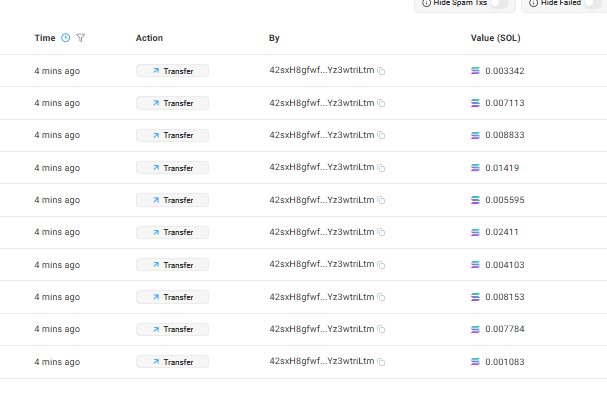Screen dimensions: 607x400
Task: Click the SOL logo beside 0.02411
Action: pyautogui.click(x=475, y=232)
